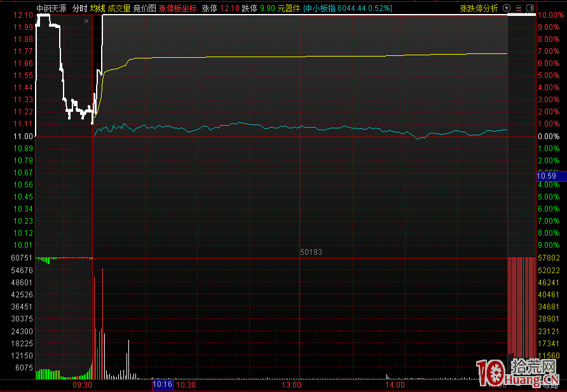
Task: Click the 10.00% right axis label
Action: (x=550, y=15)
